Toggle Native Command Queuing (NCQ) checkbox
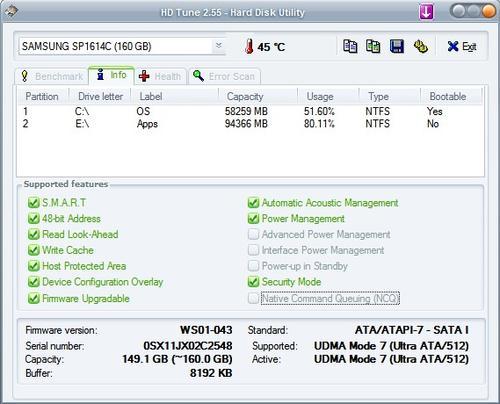The image size is (500, 404). coord(253,298)
